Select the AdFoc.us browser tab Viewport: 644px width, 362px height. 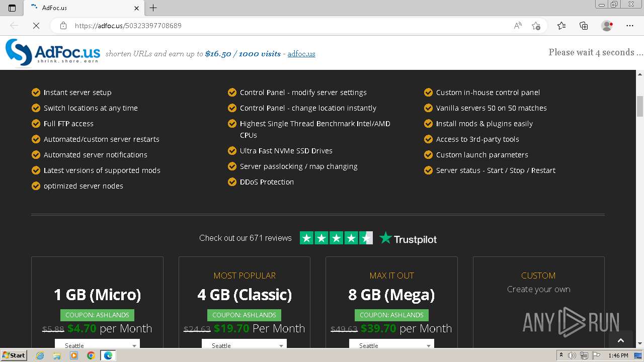pyautogui.click(x=85, y=8)
